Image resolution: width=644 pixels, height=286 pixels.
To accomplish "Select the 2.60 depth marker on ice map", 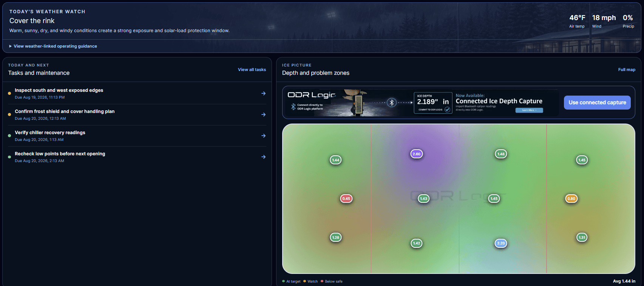I will pos(417,154).
